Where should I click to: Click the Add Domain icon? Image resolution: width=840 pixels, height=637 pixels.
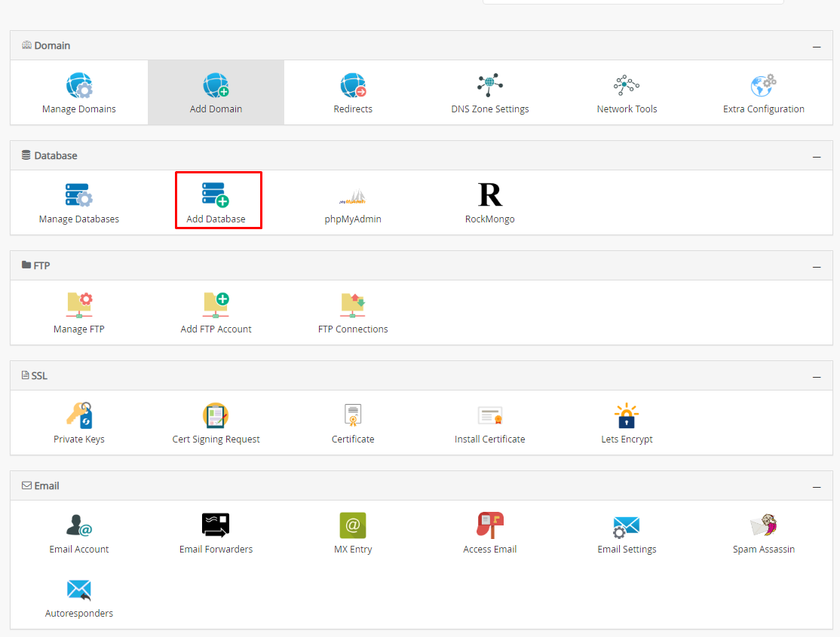(x=216, y=86)
